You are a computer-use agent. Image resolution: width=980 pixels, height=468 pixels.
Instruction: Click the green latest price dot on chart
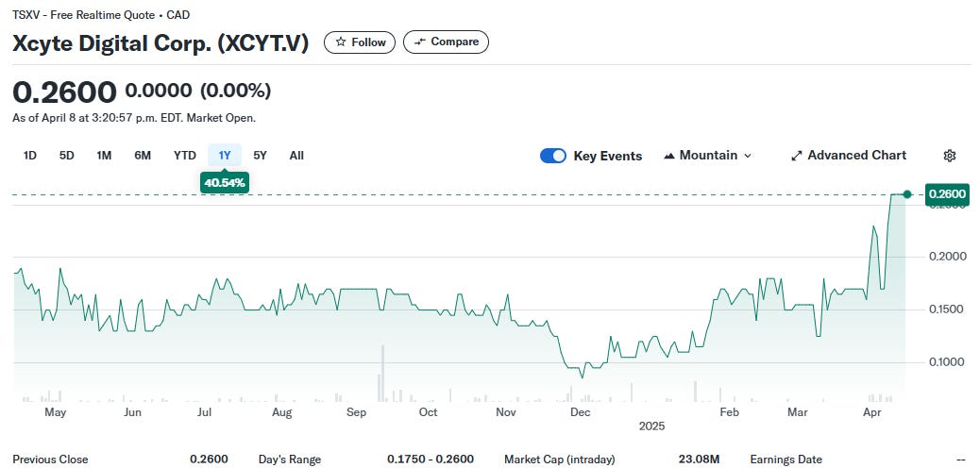(907, 194)
